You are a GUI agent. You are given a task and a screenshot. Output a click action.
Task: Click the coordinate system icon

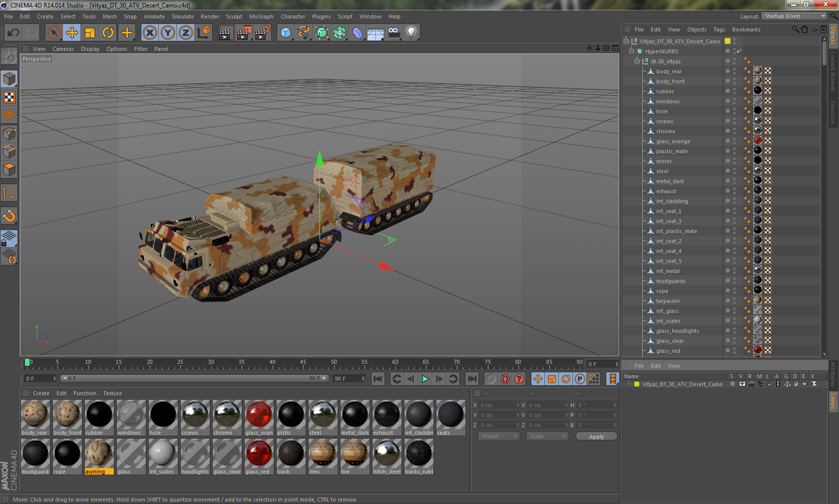(x=204, y=33)
